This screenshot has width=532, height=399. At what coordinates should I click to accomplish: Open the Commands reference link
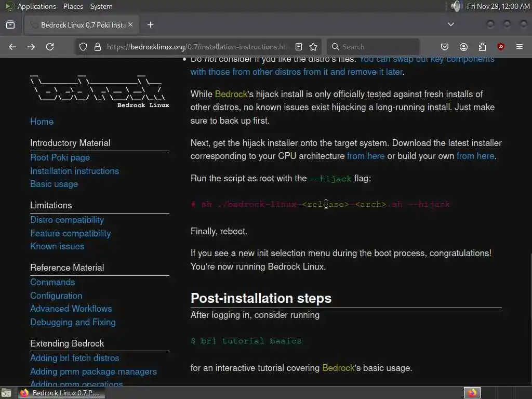click(52, 282)
